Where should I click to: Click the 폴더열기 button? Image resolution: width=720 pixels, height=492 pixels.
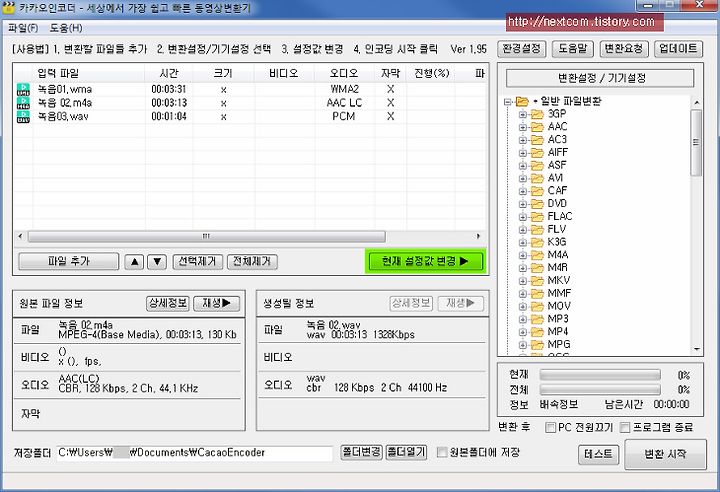(x=406, y=452)
